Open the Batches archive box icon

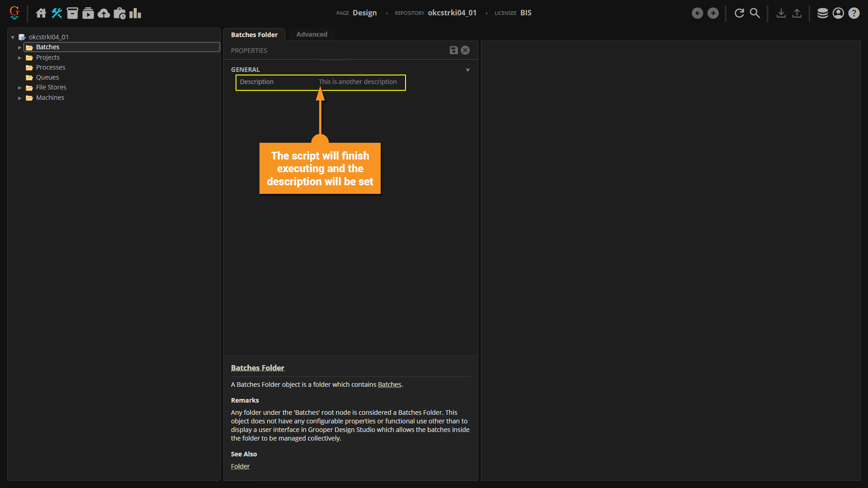coord(72,13)
